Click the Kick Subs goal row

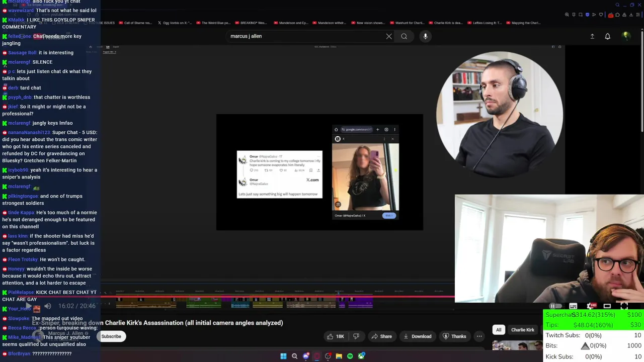click(594, 356)
